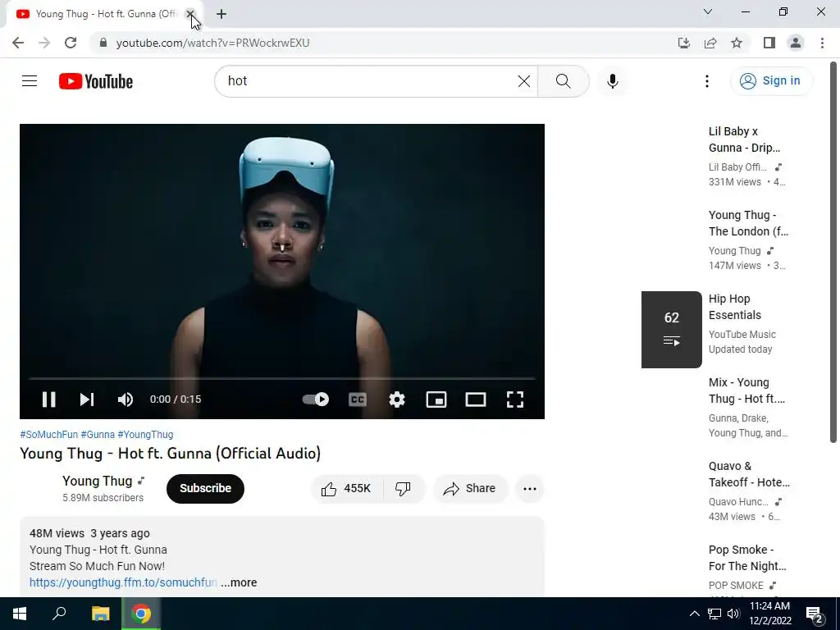840x630 pixels.
Task: Open the Young Thug channel name link
Action: click(x=98, y=481)
